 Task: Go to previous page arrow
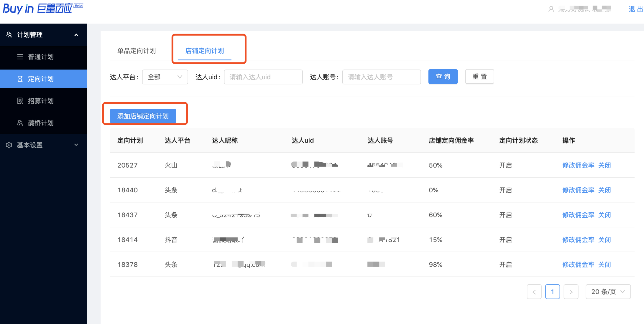coord(534,292)
